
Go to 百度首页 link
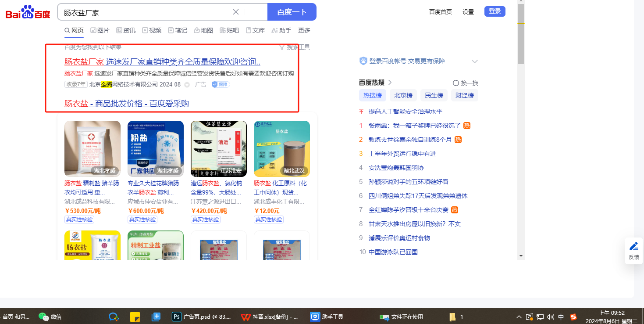click(x=441, y=12)
